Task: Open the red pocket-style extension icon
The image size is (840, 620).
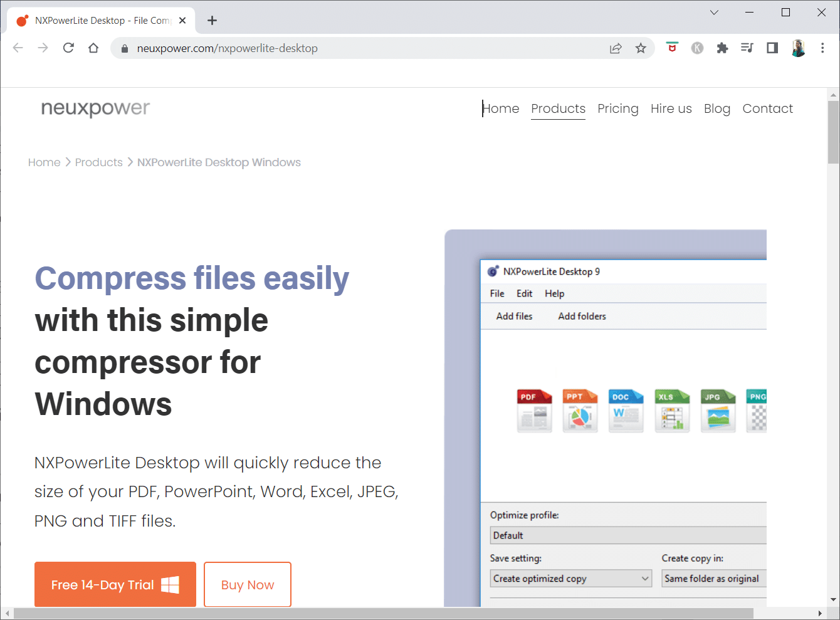Action: pyautogui.click(x=672, y=48)
